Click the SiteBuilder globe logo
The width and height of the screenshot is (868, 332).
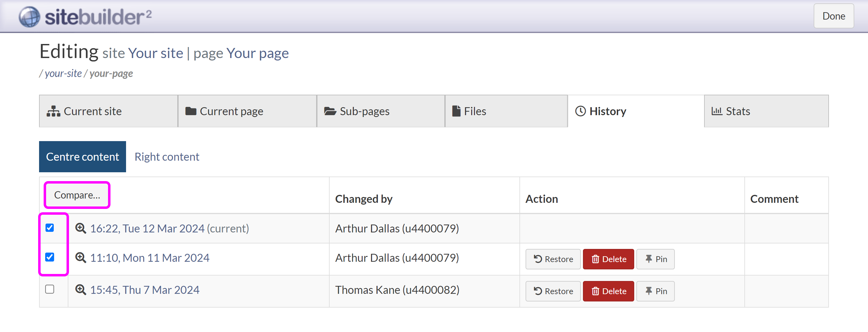(29, 16)
